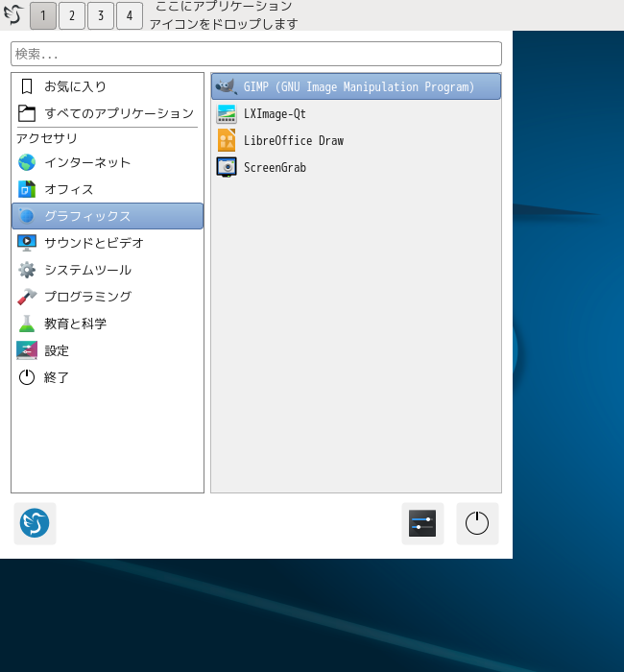Select インターネット category
Viewport: 624px width, 672px height.
[x=108, y=163]
